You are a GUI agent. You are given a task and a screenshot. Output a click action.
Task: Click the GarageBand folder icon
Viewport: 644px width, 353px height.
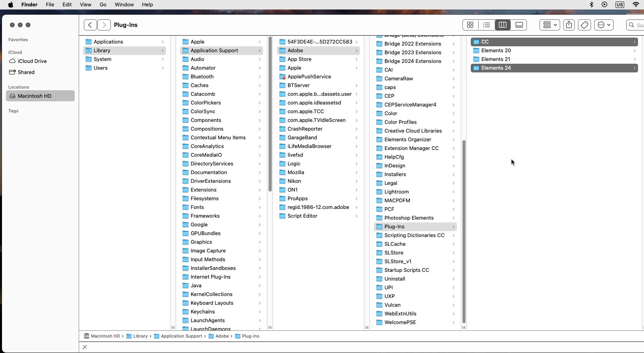pyautogui.click(x=282, y=137)
